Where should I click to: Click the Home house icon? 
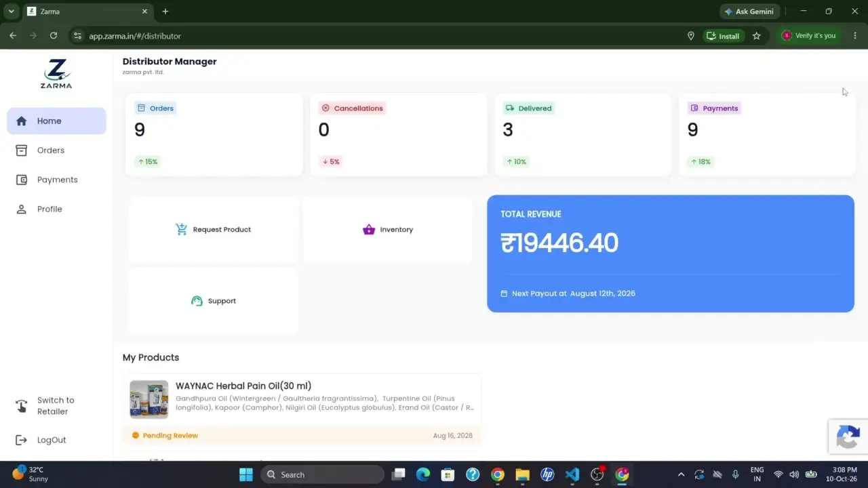coord(22,121)
